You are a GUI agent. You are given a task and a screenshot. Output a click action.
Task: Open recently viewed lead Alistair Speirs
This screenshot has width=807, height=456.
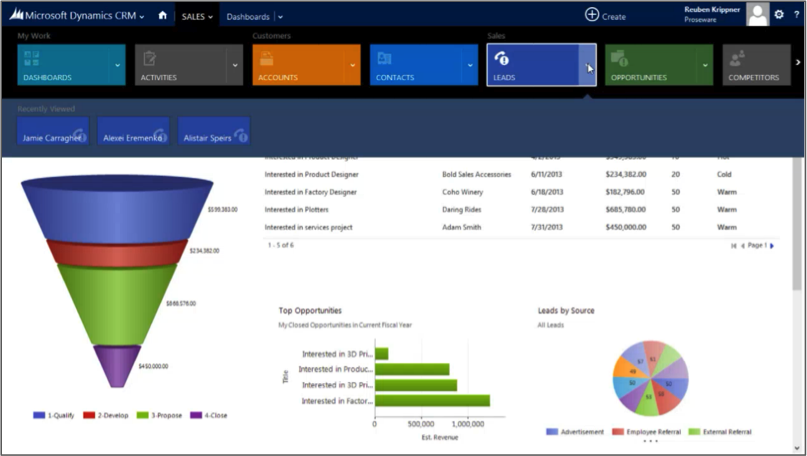coord(214,131)
